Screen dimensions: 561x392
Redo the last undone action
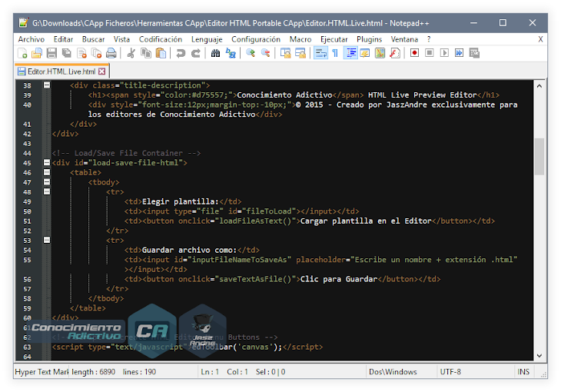[196, 53]
